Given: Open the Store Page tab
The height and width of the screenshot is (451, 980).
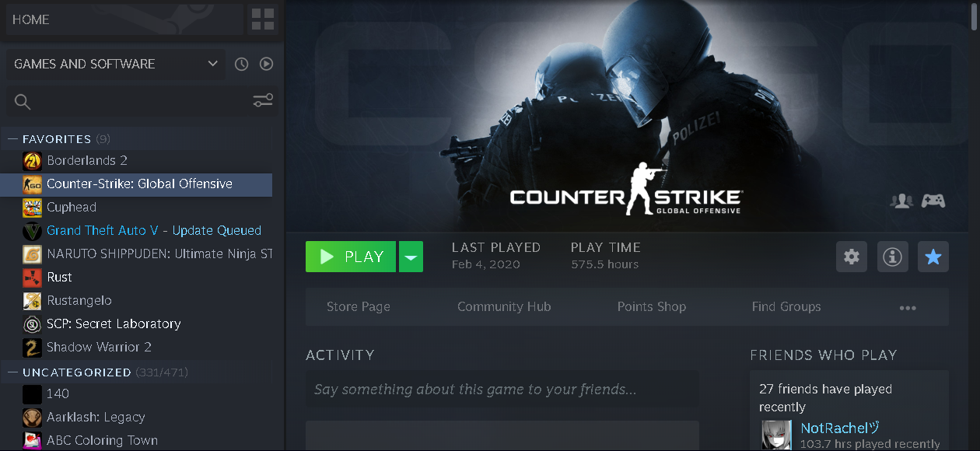Looking at the screenshot, I should click(359, 306).
